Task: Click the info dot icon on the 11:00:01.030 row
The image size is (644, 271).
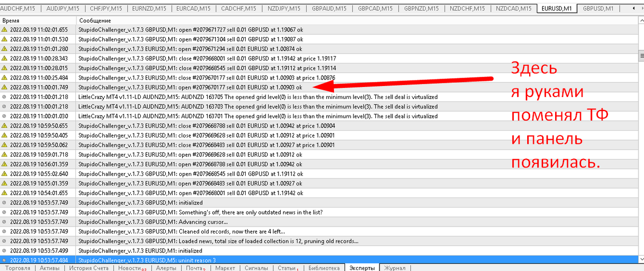Action: pos(4,116)
